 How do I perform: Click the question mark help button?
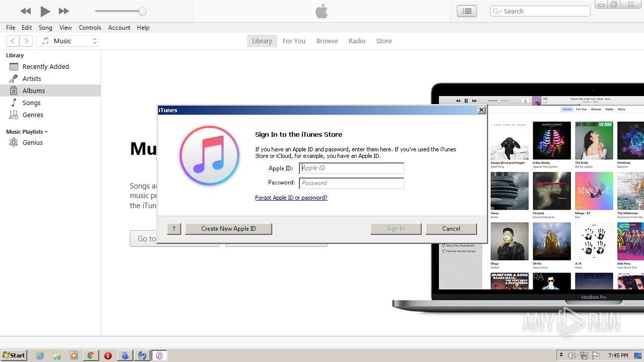click(x=174, y=229)
